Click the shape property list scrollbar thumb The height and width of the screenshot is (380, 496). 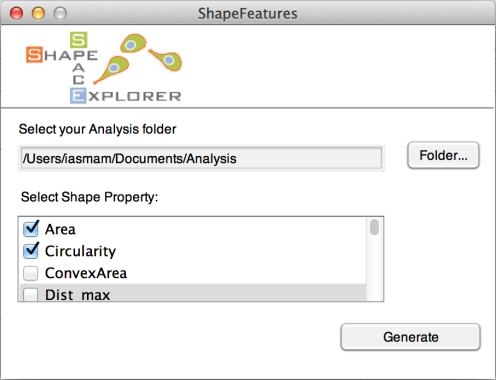click(374, 227)
